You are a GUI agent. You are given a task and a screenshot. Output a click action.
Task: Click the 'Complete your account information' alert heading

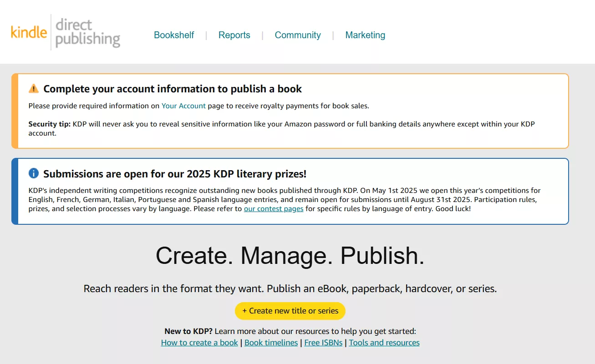point(173,89)
